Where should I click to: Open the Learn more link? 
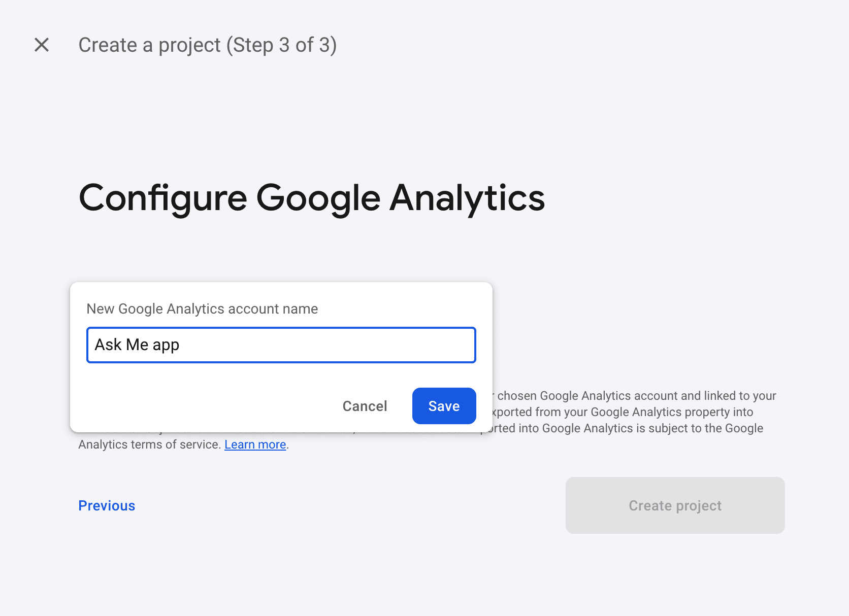pos(254,444)
